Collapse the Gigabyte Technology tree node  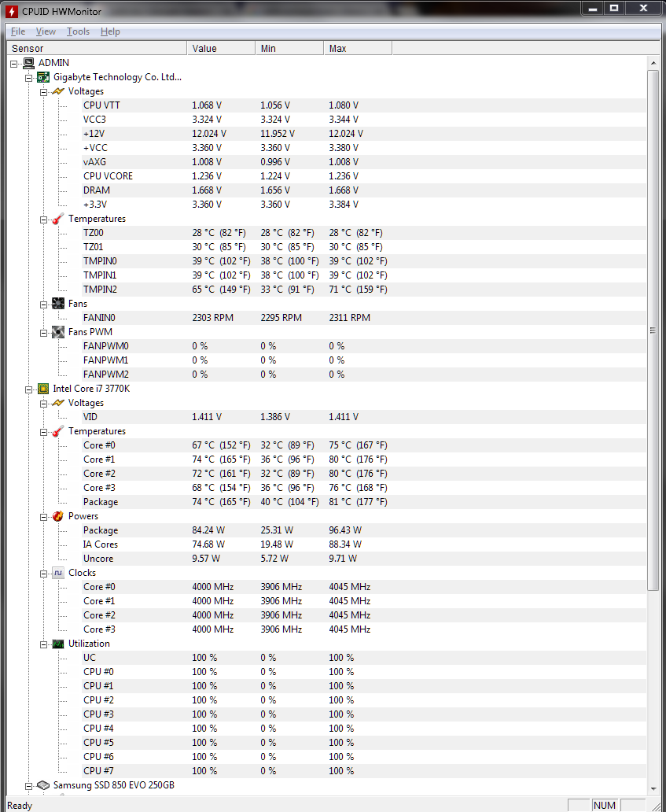(x=29, y=78)
